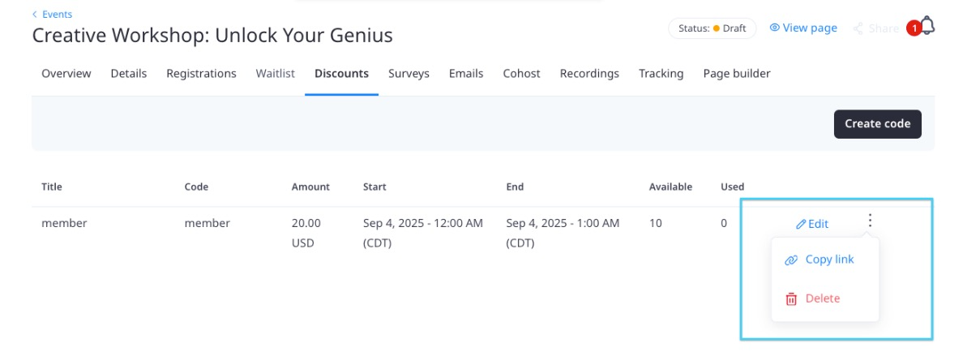Switch to the Overview tab
980x356 pixels.
pyautogui.click(x=66, y=74)
